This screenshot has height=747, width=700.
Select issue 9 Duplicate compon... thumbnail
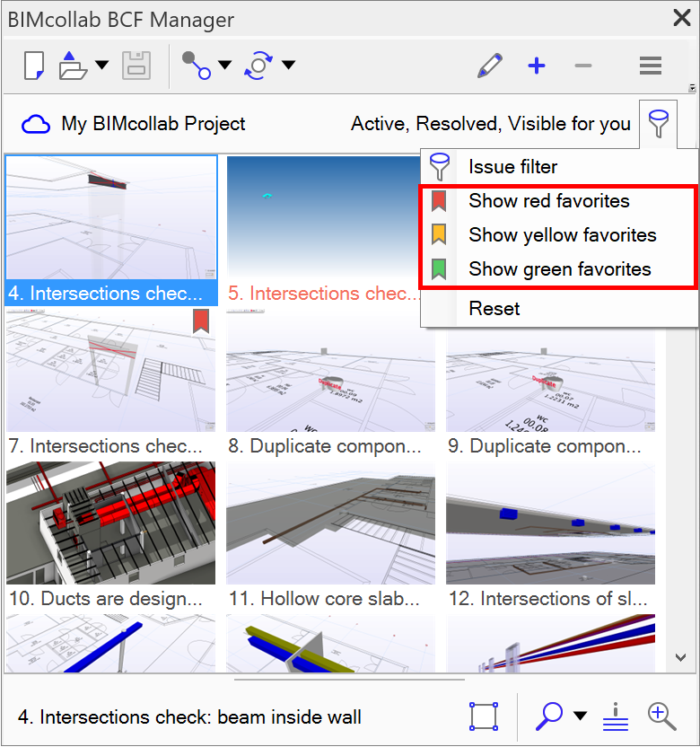click(x=550, y=381)
